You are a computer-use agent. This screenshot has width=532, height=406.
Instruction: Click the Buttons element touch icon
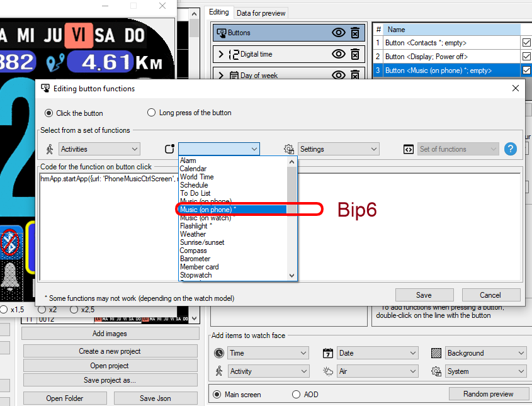[221, 33]
